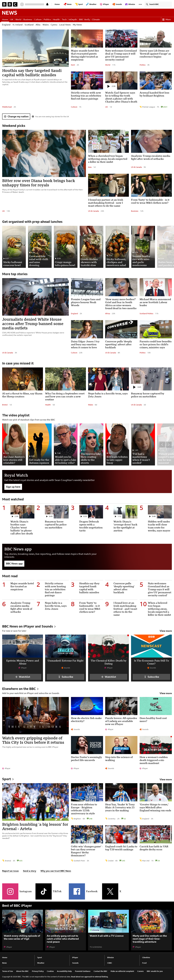Open the Bitter row over Diana book story

click(38, 183)
